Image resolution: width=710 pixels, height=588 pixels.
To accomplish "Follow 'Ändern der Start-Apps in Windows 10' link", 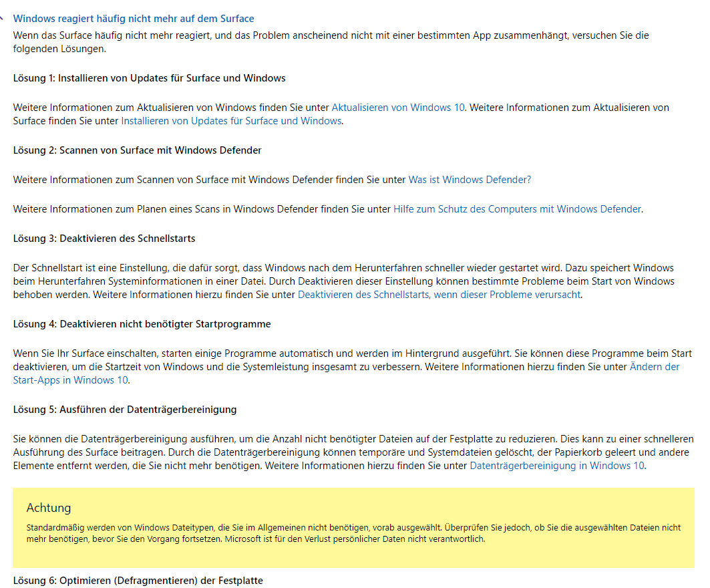I will [655, 367].
